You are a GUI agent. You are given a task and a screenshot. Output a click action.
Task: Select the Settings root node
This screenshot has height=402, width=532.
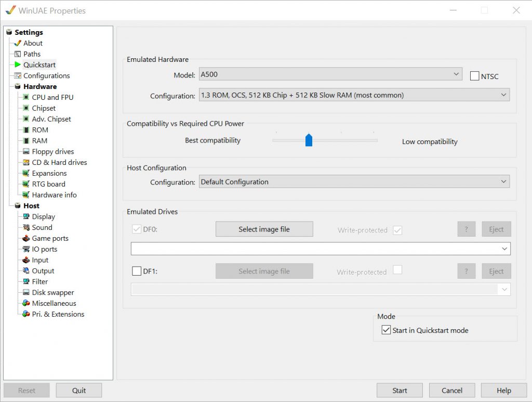[29, 32]
